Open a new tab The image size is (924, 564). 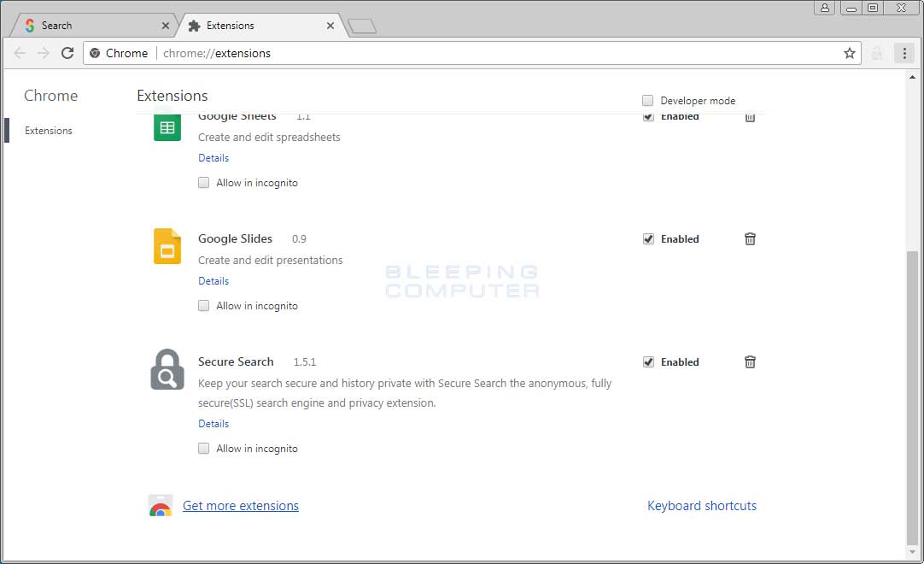click(362, 26)
